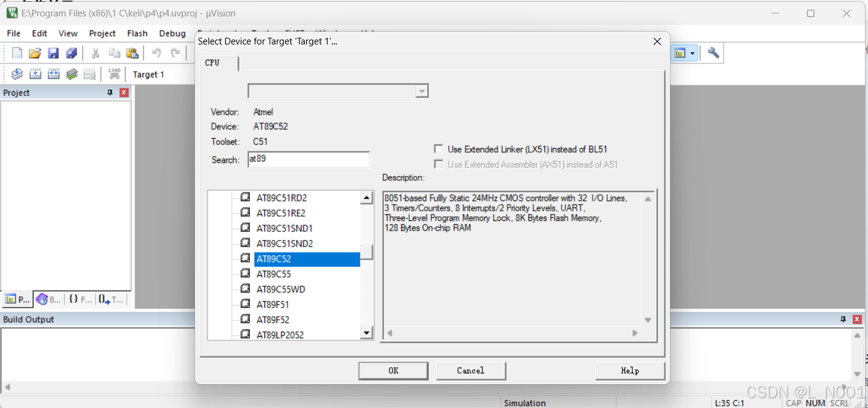Select AT89C55WD in the device list
The height and width of the screenshot is (408, 868).
click(x=280, y=289)
